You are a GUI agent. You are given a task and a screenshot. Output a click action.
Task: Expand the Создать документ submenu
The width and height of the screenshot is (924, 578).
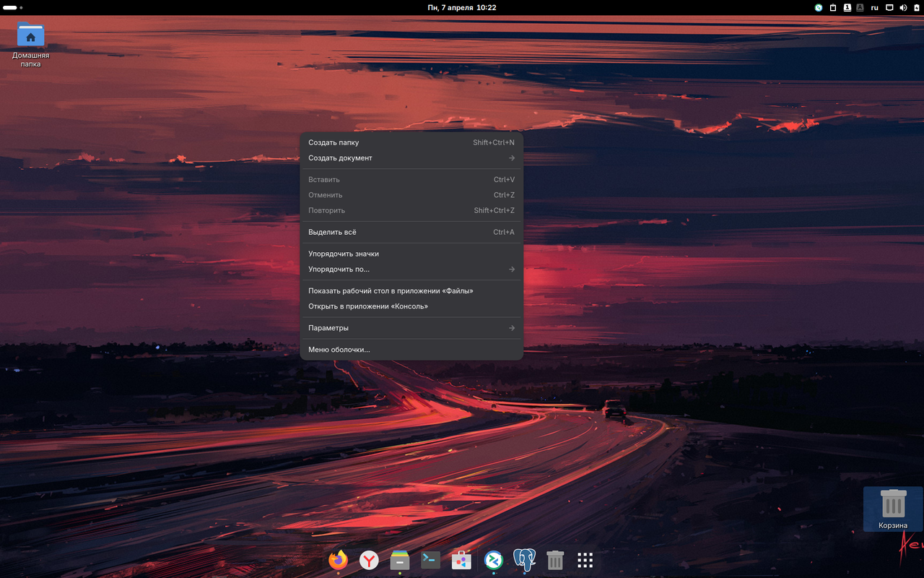click(411, 158)
